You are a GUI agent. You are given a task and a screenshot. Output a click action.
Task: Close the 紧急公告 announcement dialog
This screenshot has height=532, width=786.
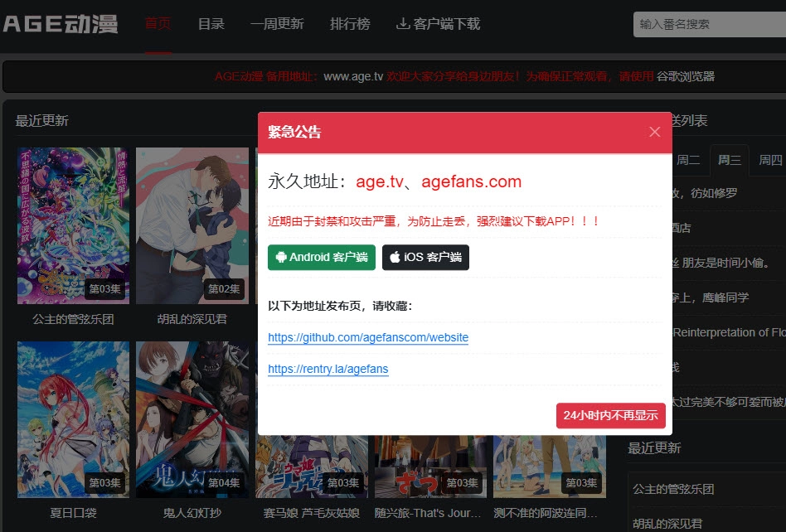click(654, 133)
